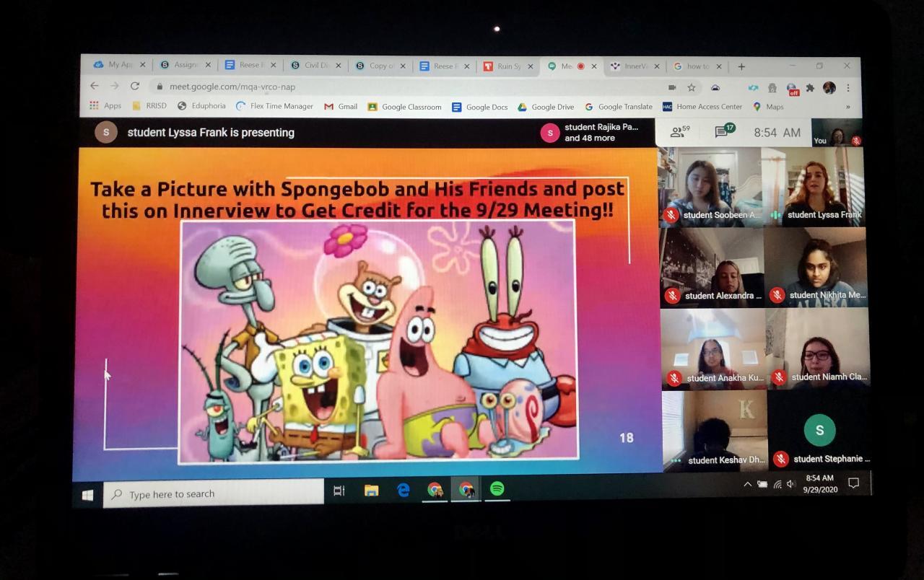This screenshot has height=580, width=924.
Task: Click the volume speaker tray icon
Action: [x=791, y=484]
